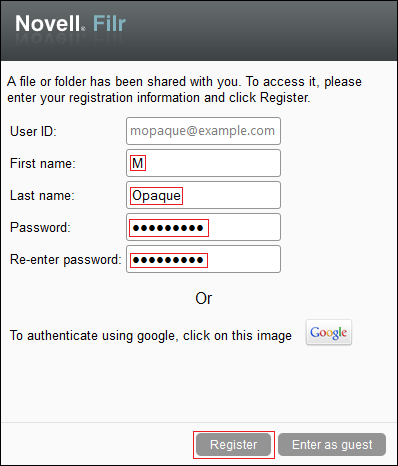
Task: Click the User ID label
Action: 33,131
